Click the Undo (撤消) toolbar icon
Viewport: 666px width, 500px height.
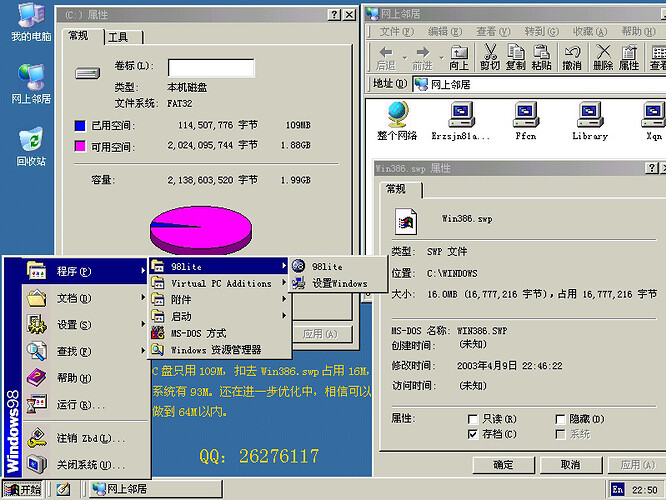click(x=572, y=58)
